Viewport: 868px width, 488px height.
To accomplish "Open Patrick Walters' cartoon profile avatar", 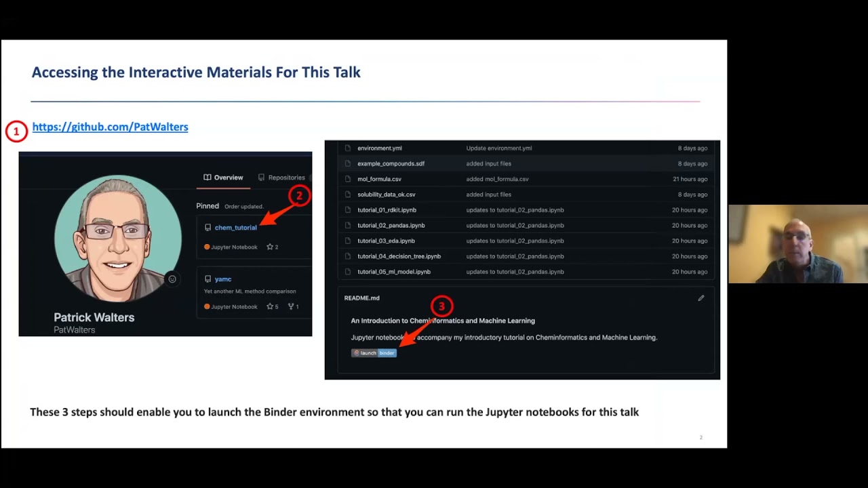I will [118, 239].
